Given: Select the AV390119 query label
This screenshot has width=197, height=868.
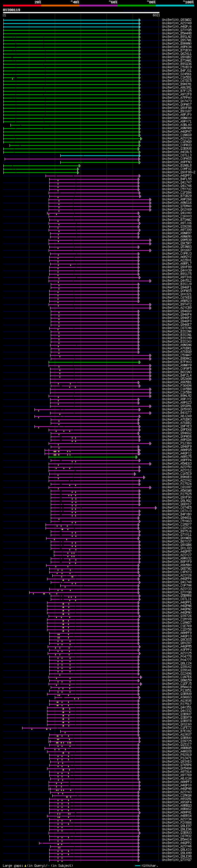Looking at the screenshot, I should click(11, 10).
